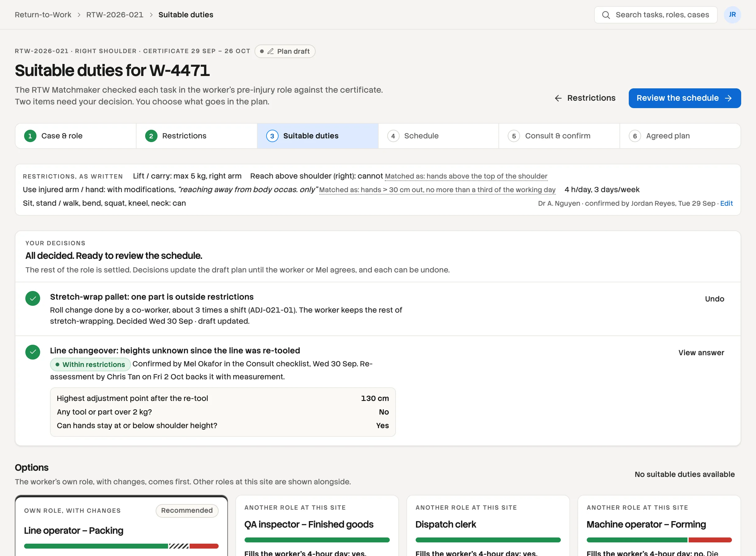The image size is (756, 556).
Task: Go to the Suitable duties step
Action: tap(317, 136)
